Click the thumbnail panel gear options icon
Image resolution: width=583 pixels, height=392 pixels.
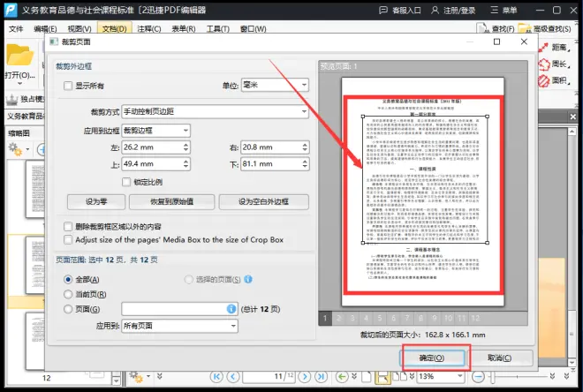pos(15,149)
